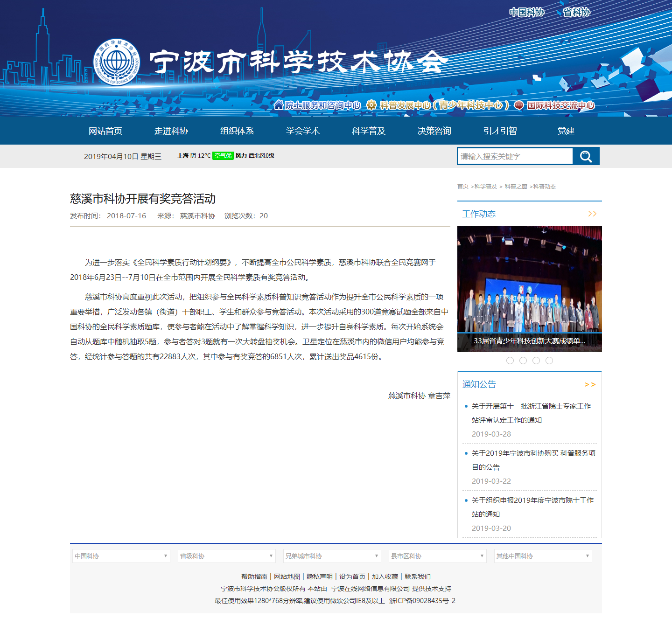Click the 通知公告 section heading

click(479, 384)
